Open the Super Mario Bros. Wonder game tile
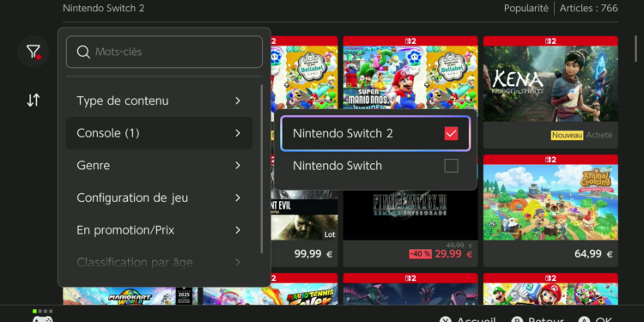644x322 pixels. tap(410, 73)
